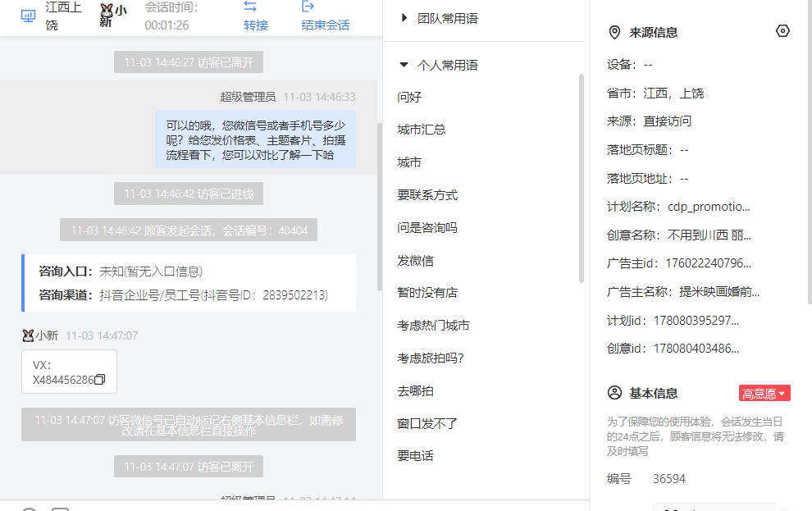812x511 pixels.
Task: Click the 访客微信号已自动标记 notice
Action: [x=189, y=425]
